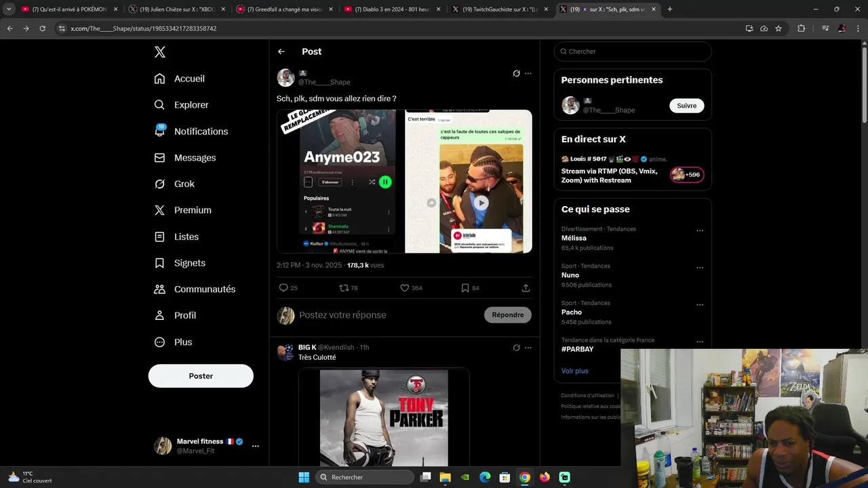Click the X logo in sidebar

159,52
